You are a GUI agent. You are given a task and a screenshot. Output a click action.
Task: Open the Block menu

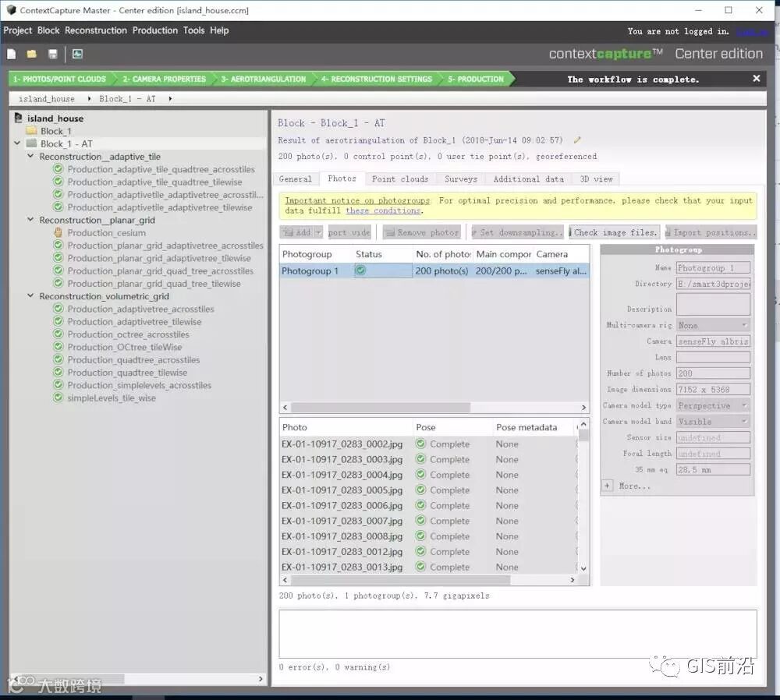(48, 30)
